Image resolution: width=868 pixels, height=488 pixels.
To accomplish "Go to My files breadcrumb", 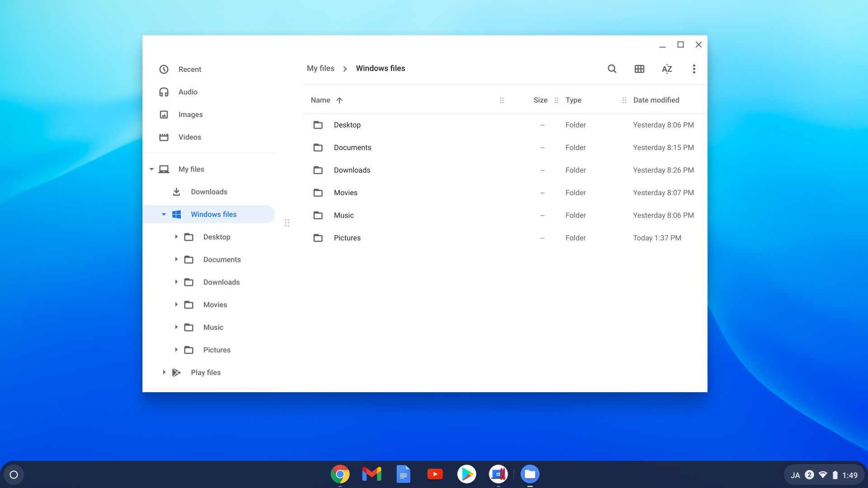I will click(321, 68).
